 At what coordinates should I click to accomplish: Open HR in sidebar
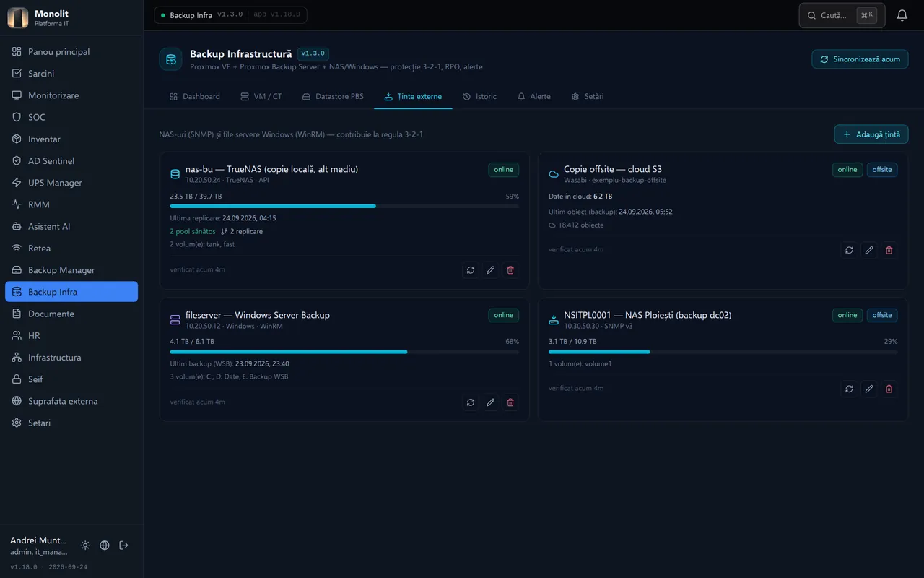pyautogui.click(x=71, y=335)
